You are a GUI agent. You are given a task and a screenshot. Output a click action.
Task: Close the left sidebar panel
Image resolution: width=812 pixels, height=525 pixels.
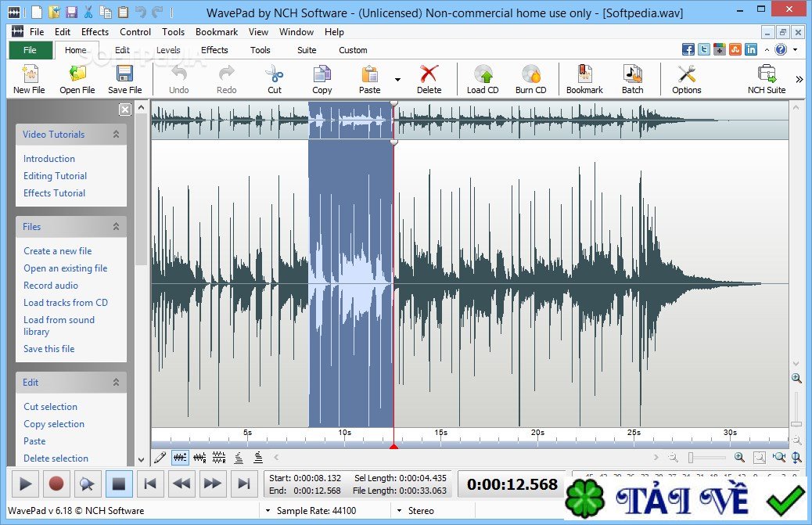point(124,110)
